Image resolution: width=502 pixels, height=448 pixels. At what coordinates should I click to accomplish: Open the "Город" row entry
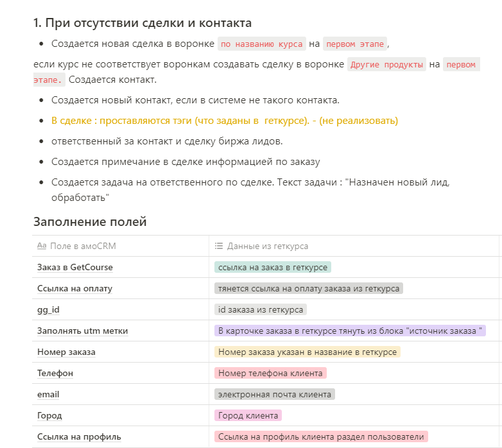click(x=50, y=415)
